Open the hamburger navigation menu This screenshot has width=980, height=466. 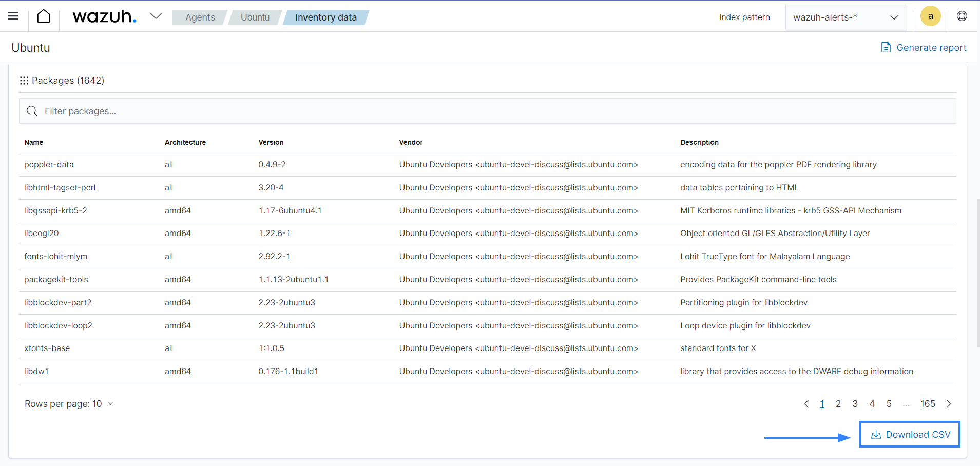point(13,16)
